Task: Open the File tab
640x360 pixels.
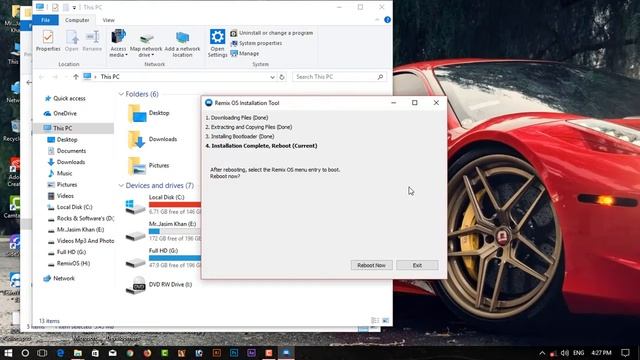Action: (45, 20)
